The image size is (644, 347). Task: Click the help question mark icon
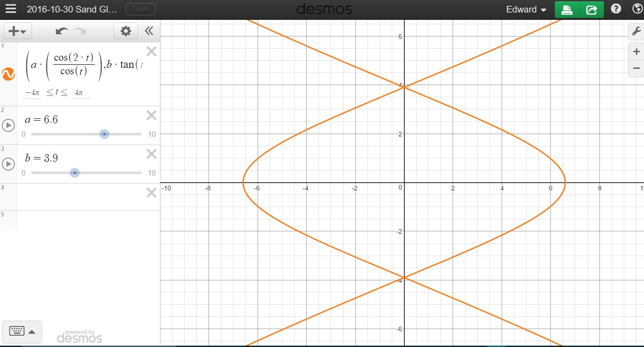tap(616, 9)
